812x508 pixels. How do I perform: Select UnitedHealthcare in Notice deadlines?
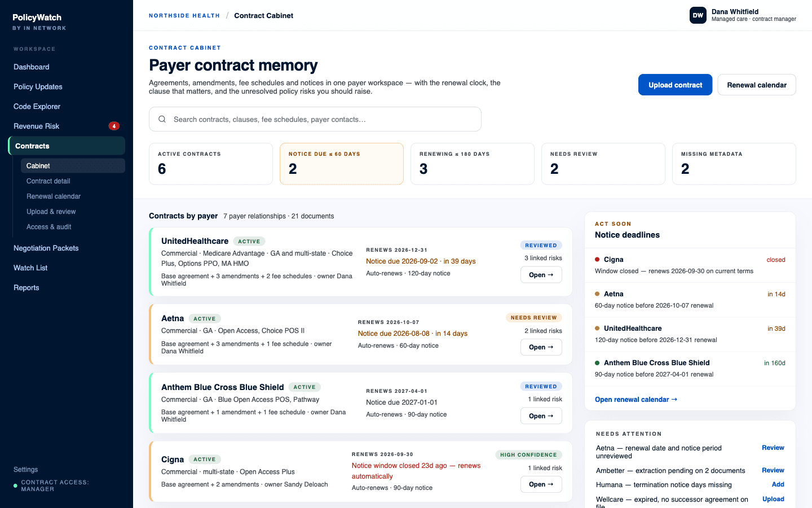[x=690, y=334]
